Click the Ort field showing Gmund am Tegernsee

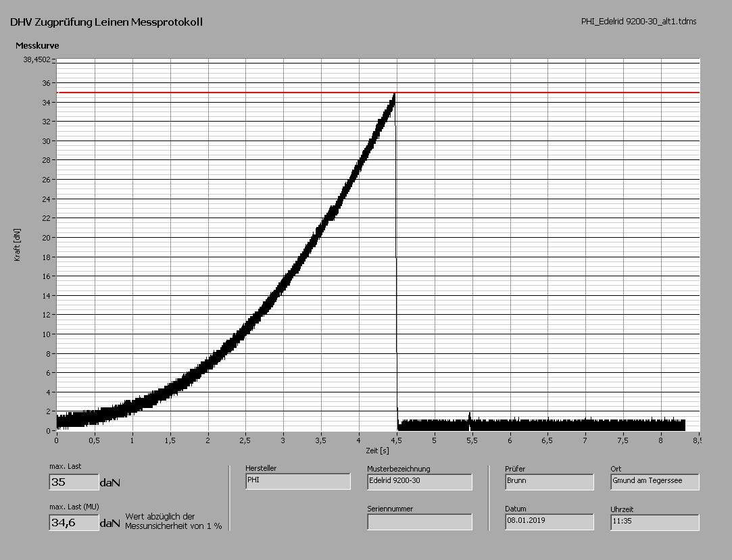654,481
